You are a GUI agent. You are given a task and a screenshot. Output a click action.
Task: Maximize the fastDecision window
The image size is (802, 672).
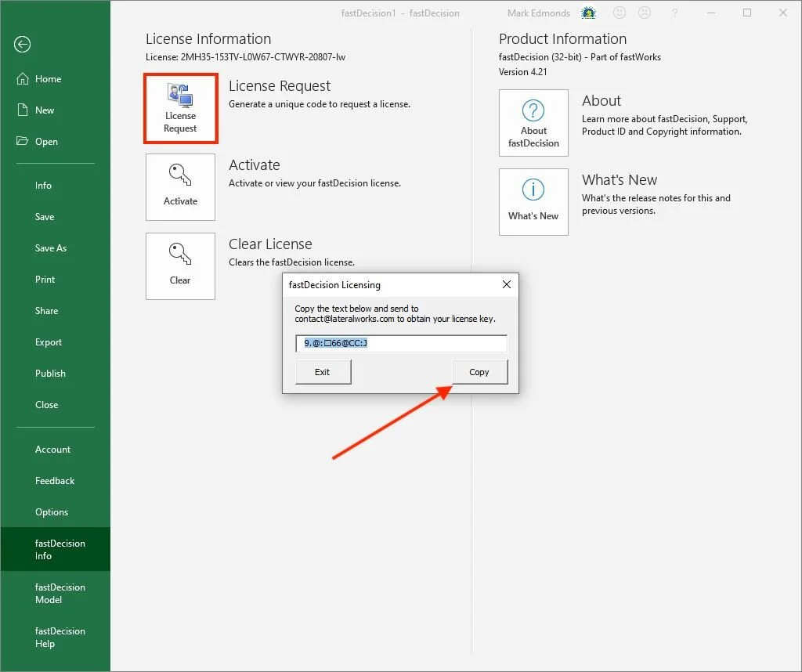tap(746, 13)
